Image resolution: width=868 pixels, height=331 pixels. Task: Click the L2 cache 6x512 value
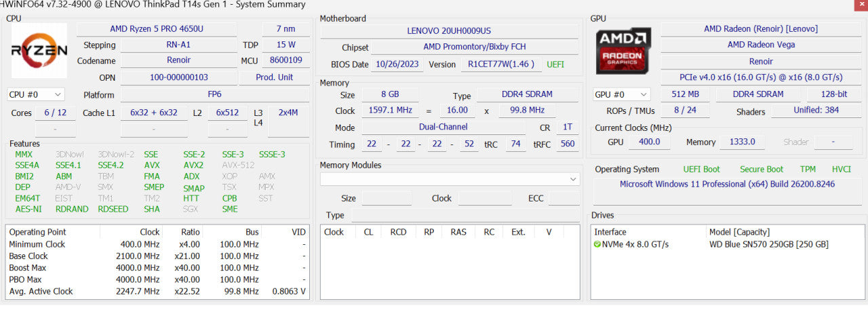pos(227,113)
